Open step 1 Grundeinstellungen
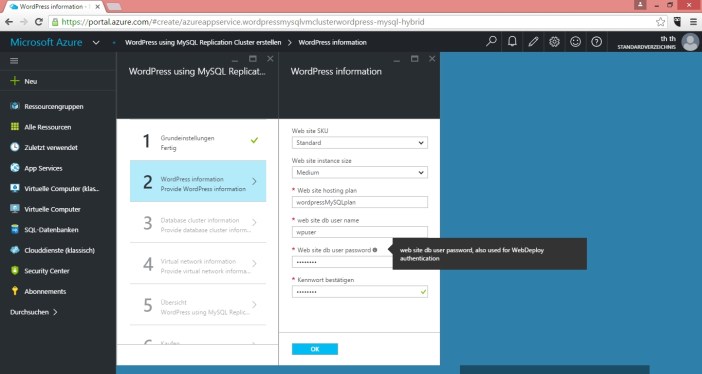This screenshot has width=702, height=374. pyautogui.click(x=198, y=141)
